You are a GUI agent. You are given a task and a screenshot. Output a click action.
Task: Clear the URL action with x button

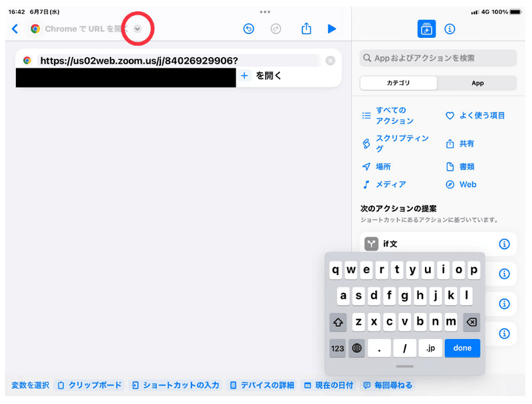point(330,60)
